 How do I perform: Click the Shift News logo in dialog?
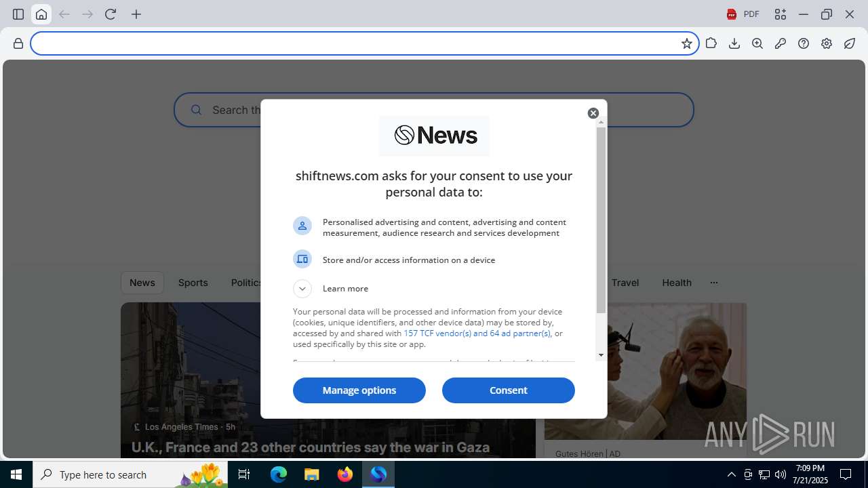435,136
